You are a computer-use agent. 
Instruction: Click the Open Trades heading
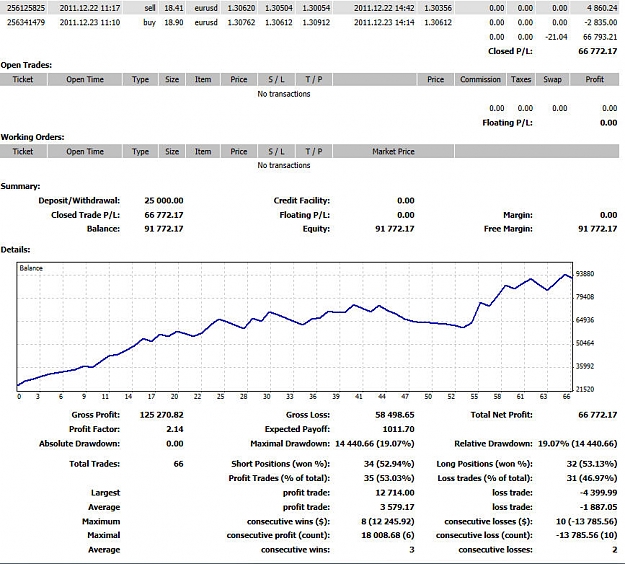26,65
